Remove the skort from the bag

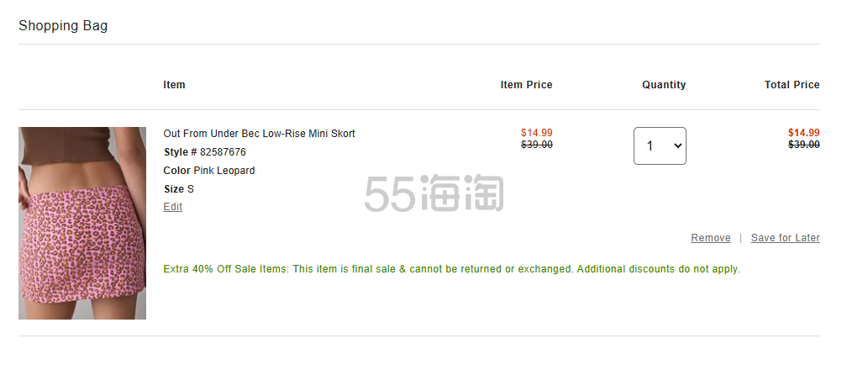click(710, 238)
